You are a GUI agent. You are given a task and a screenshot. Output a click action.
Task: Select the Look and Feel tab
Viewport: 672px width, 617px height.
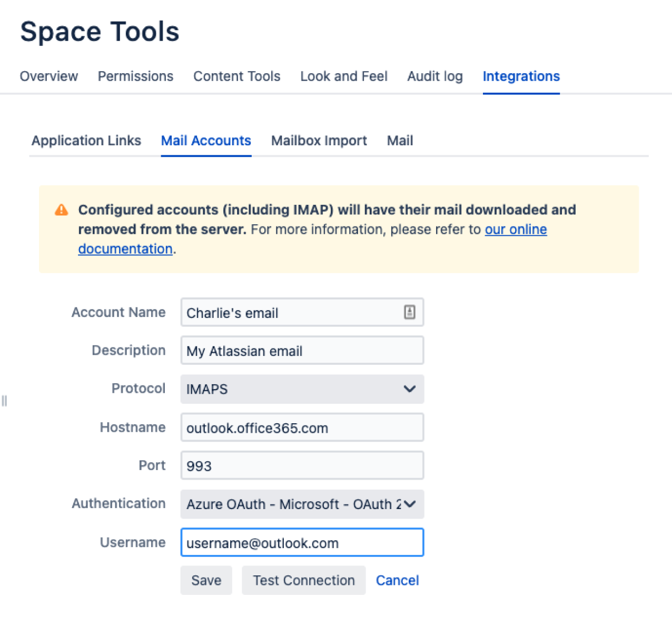343,76
